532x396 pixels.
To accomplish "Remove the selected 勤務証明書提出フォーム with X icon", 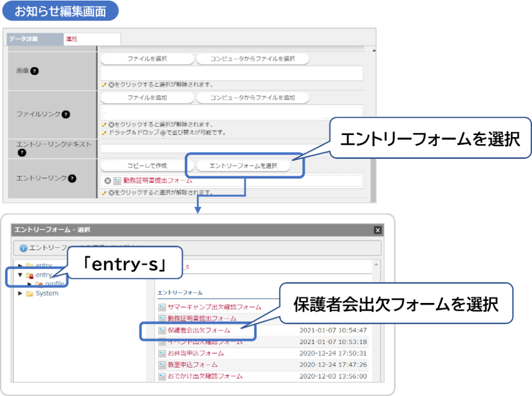I will [x=107, y=181].
